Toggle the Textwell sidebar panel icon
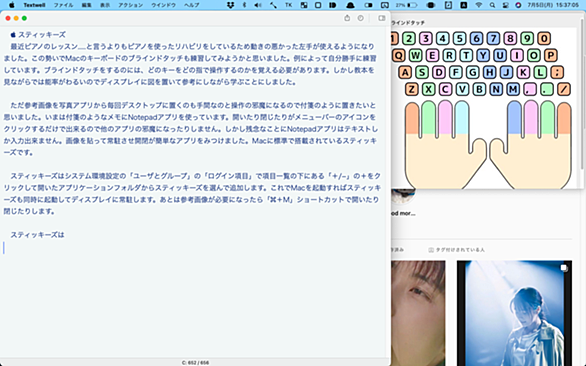586x366 pixels. pyautogui.click(x=382, y=18)
